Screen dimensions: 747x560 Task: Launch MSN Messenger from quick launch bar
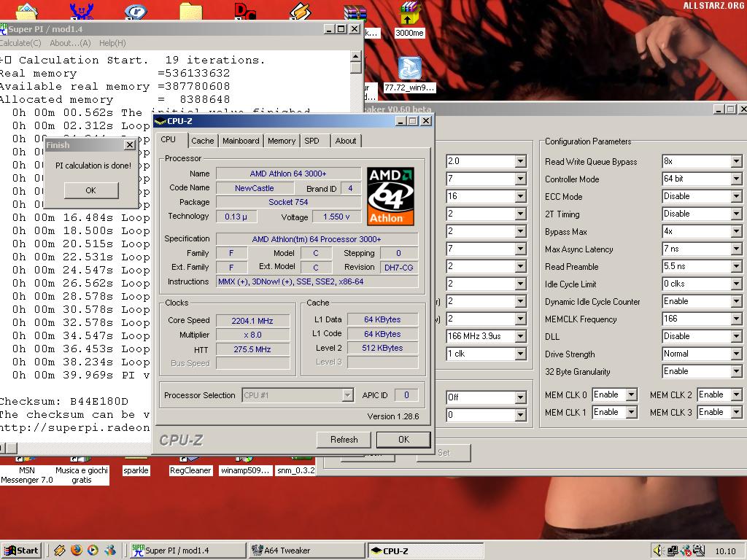point(110,551)
